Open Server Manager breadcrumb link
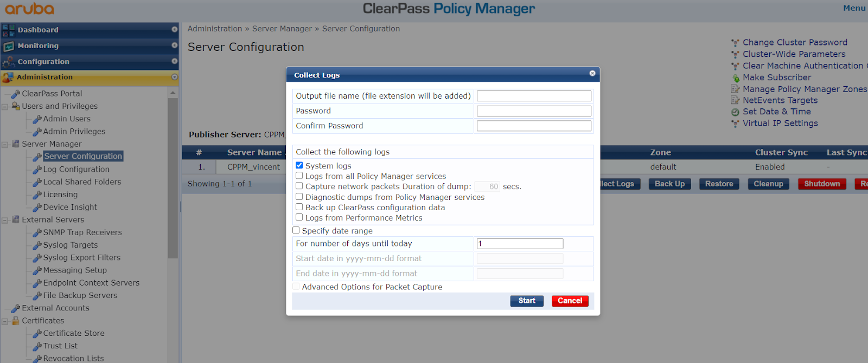Image resolution: width=868 pixels, height=363 pixels. (282, 29)
